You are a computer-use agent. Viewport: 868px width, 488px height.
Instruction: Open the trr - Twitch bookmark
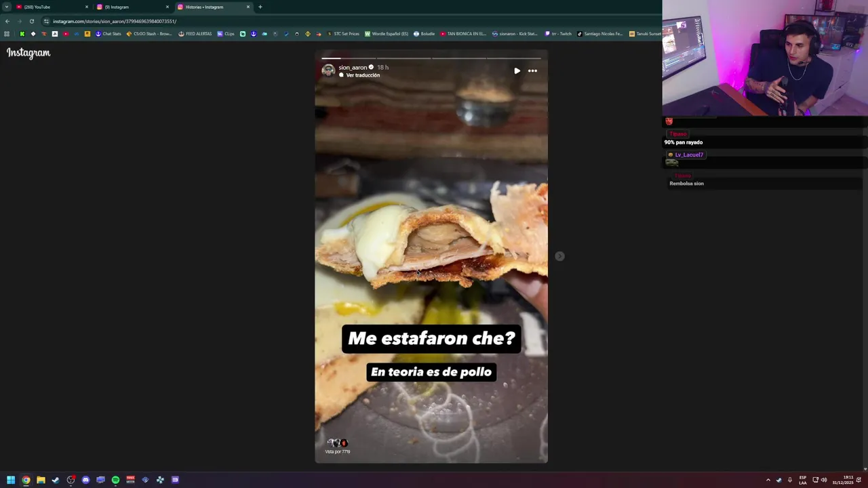558,34
